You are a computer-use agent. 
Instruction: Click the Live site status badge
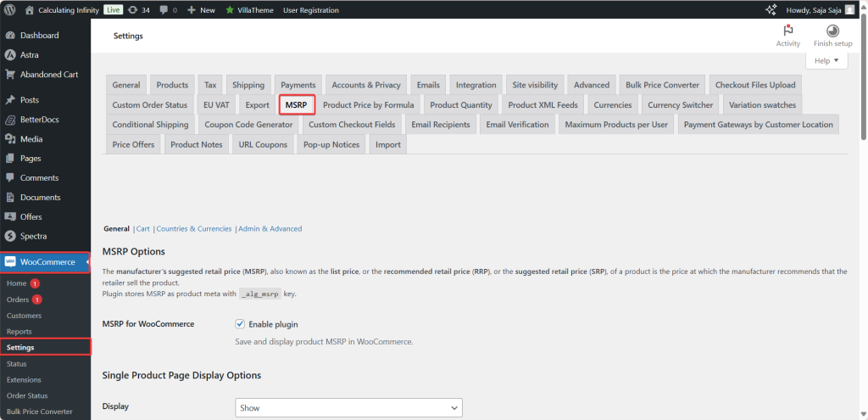point(113,10)
